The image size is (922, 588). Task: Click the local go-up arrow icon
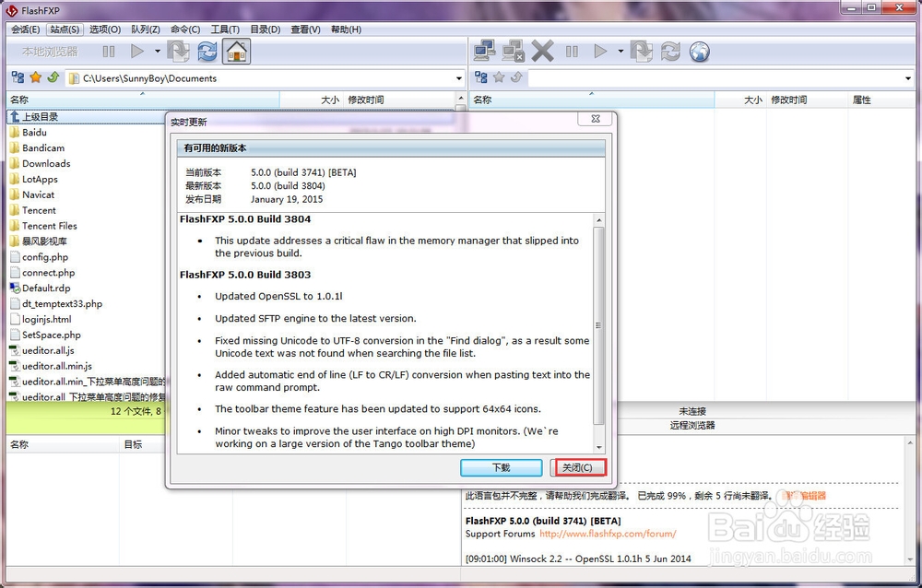(x=53, y=77)
